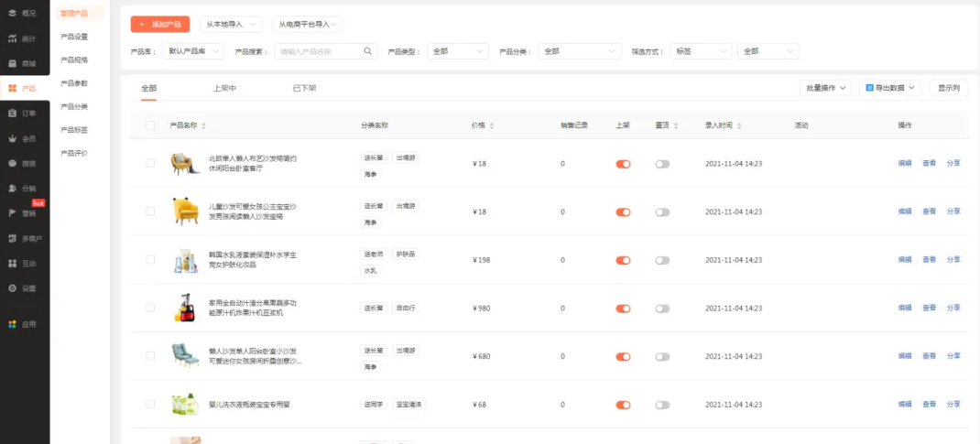This screenshot has width=980, height=444.
Task: Toggle off 上架 for the first sofa product
Action: [623, 164]
